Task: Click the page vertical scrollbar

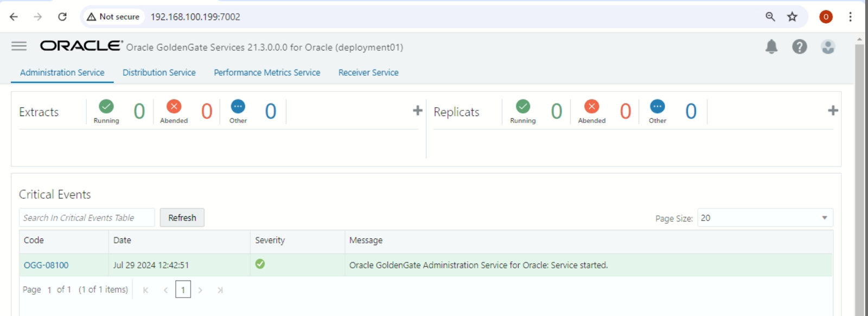Action: coord(859,179)
